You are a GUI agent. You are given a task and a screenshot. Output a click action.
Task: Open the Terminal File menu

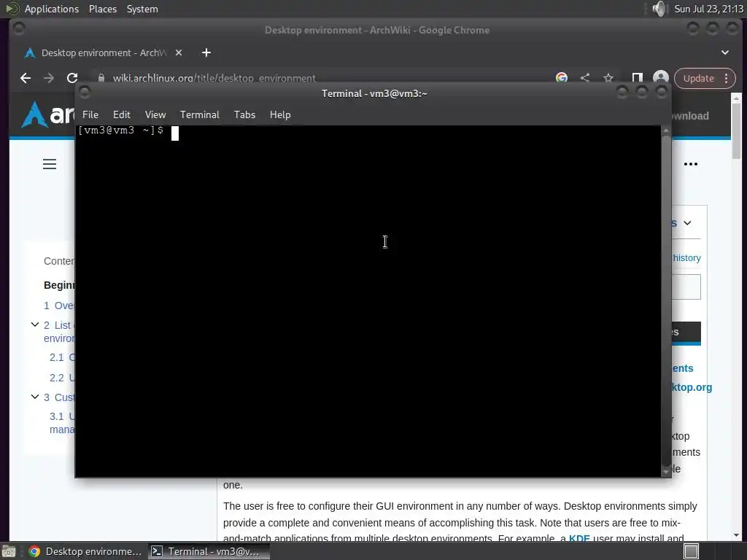click(x=90, y=114)
